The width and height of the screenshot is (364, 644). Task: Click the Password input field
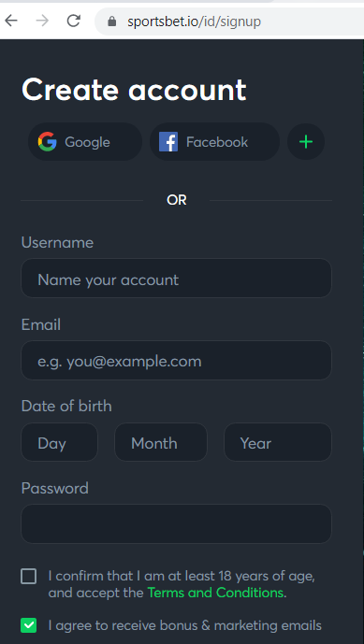(x=176, y=523)
